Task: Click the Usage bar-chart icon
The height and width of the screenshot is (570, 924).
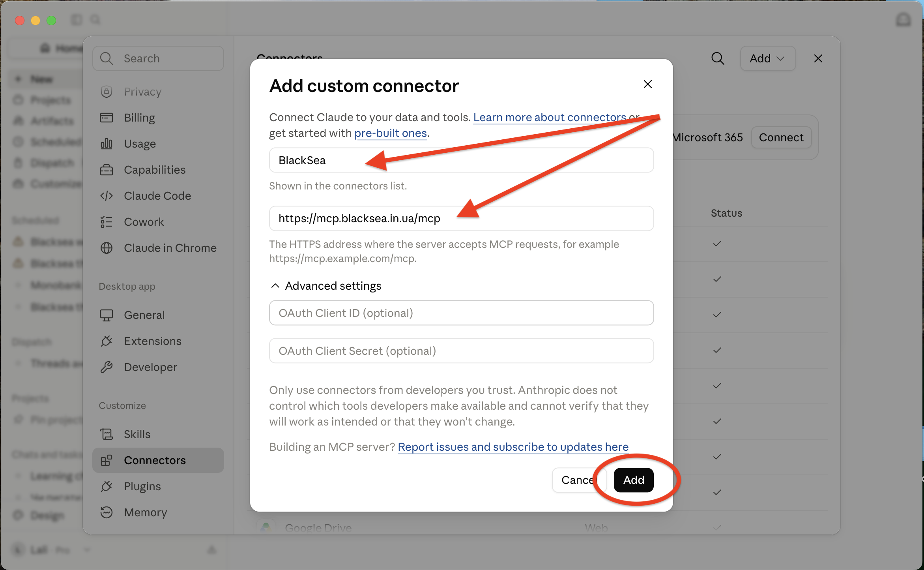Action: 107,144
